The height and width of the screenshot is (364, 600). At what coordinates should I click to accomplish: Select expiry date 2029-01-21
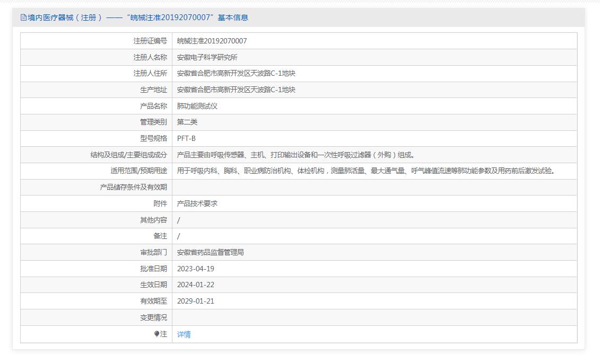(x=196, y=301)
